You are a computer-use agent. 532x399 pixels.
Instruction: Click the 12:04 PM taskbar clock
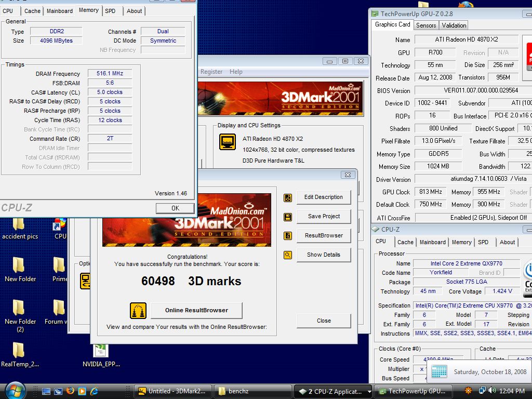(x=512, y=391)
